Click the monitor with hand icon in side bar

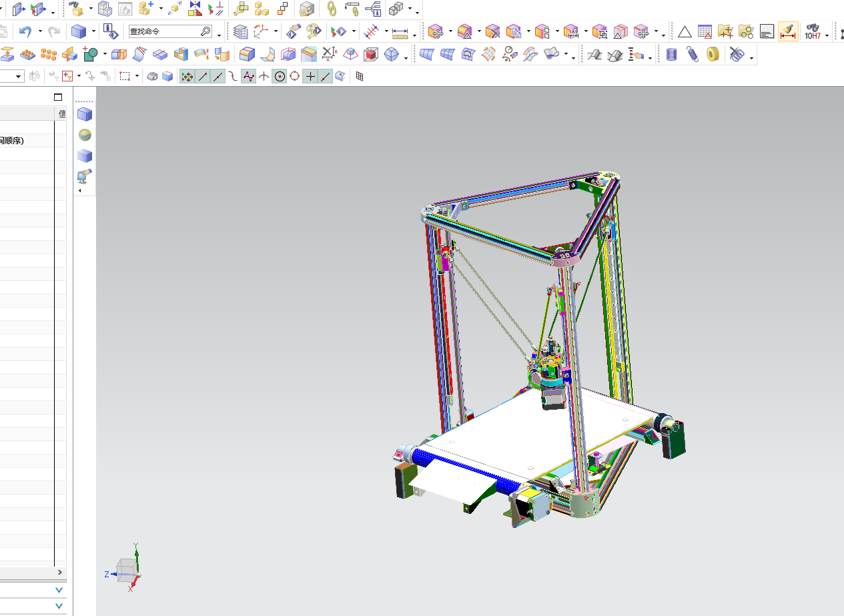click(x=84, y=176)
